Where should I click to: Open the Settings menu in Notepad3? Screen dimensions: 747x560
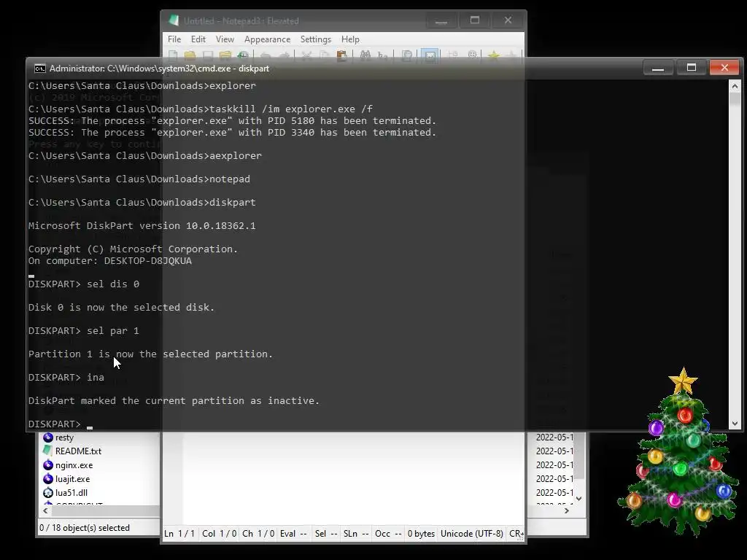pos(315,39)
